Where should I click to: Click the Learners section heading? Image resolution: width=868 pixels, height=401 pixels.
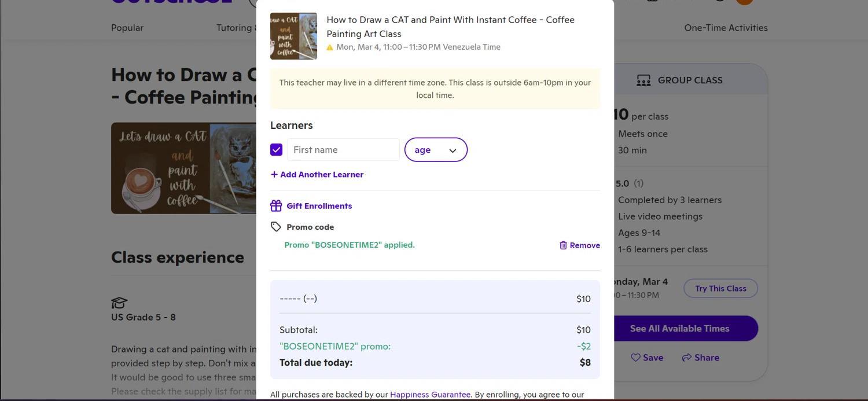point(292,126)
